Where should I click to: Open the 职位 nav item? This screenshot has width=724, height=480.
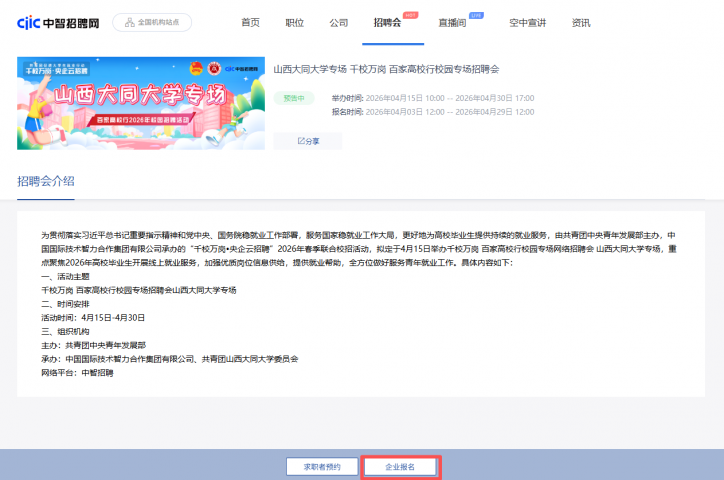point(294,22)
